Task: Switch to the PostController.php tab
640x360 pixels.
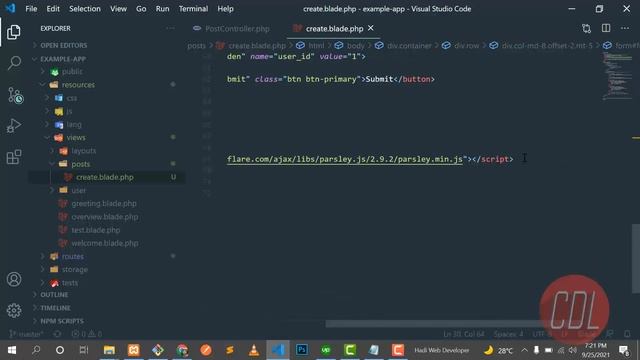Action: 237,29
